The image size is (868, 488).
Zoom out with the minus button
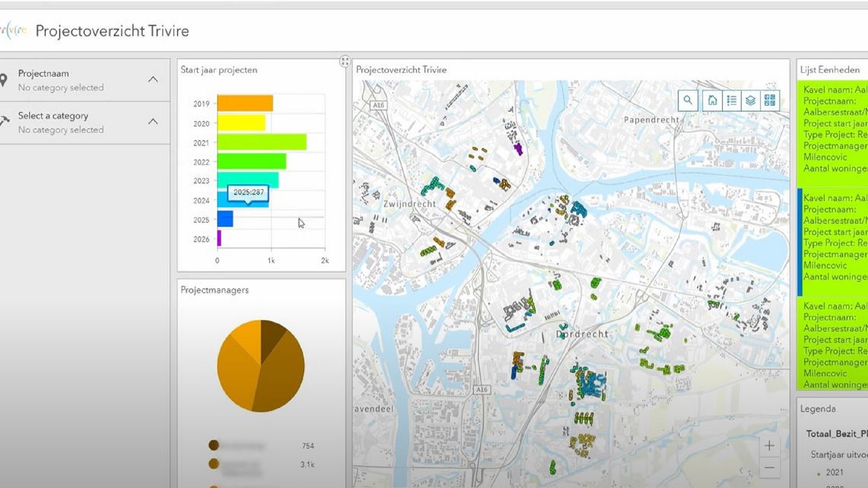point(769,468)
